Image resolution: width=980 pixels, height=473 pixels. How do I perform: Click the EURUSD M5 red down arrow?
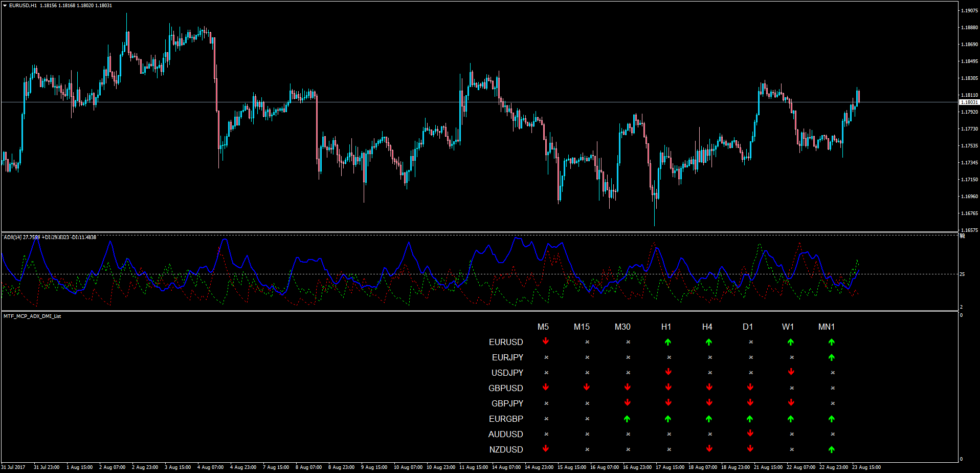[x=546, y=341]
